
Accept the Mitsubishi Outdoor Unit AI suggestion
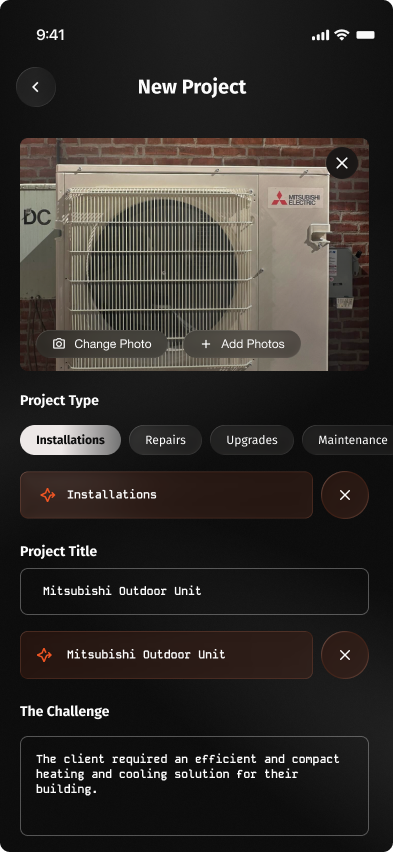click(x=166, y=655)
